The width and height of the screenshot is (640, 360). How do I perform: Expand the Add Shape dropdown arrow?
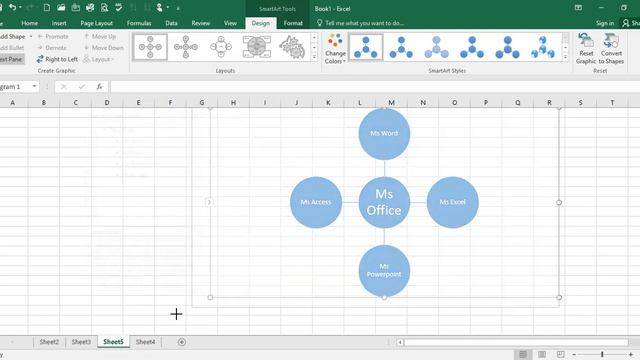click(x=31, y=36)
